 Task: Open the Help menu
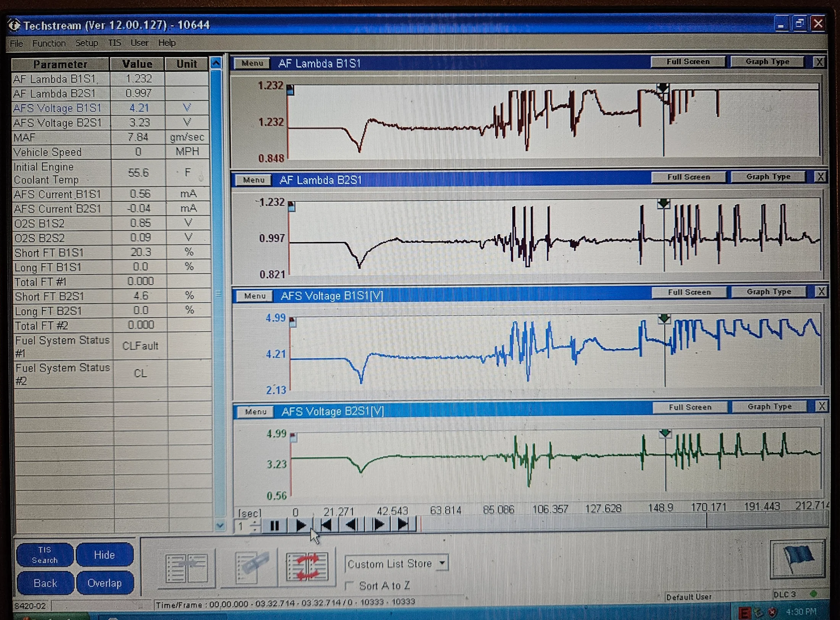coord(167,42)
